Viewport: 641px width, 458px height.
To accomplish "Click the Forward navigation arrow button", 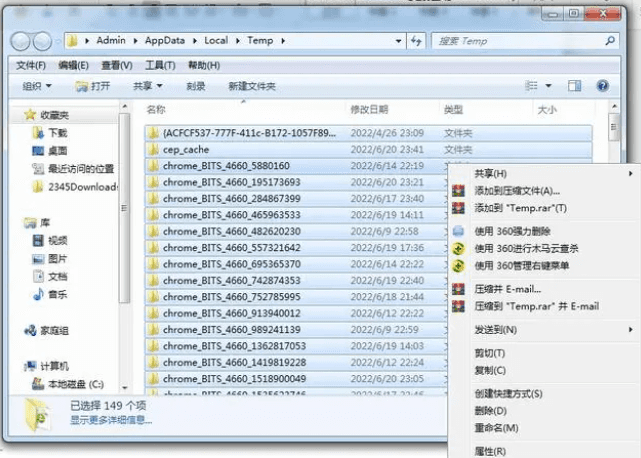I will click(42, 41).
